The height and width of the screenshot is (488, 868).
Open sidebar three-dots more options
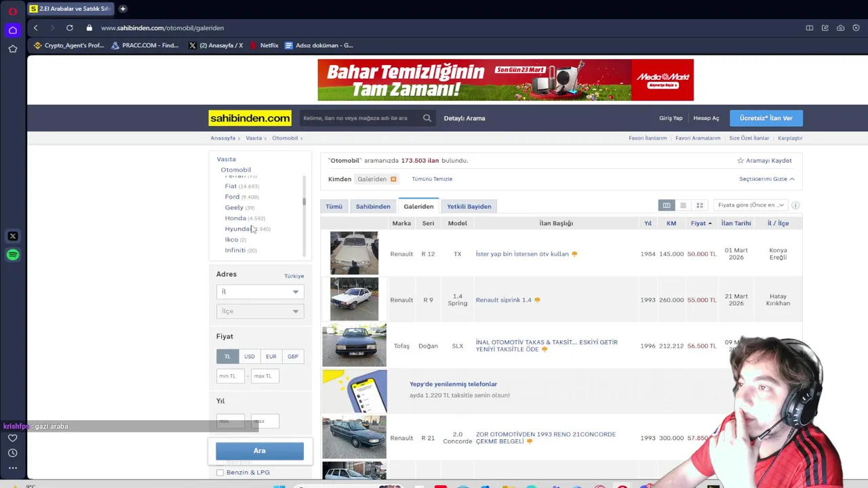coord(13,468)
